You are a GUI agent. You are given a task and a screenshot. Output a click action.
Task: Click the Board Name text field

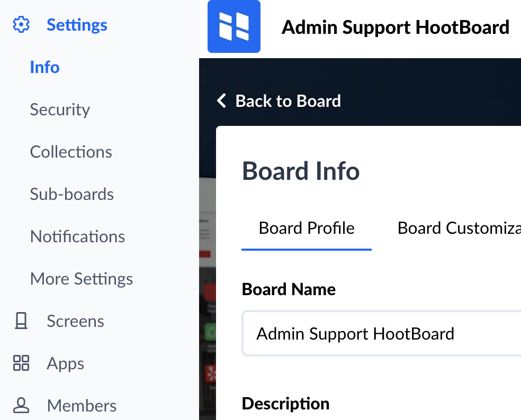pos(381,334)
